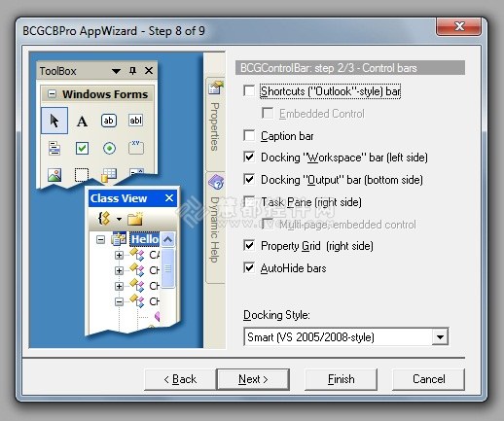Select the DataGrid control icon in ToolBox
Screen dimensions: 504x421
click(109, 175)
